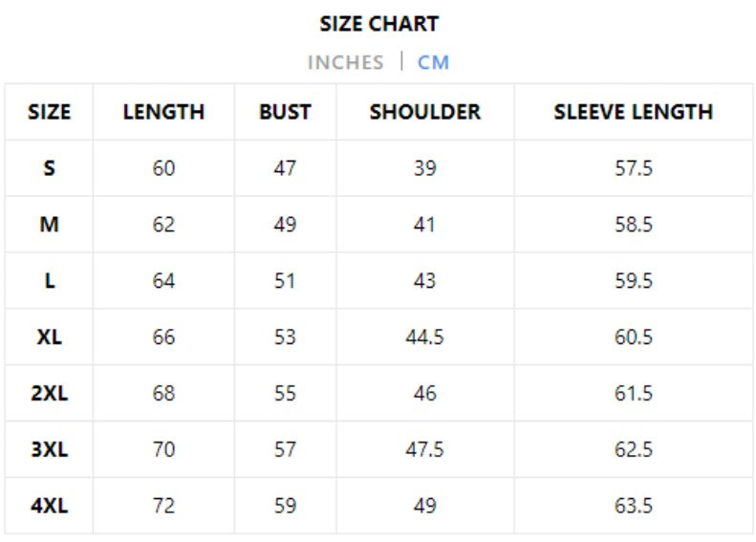
Task: Select the CM unit tab
Action: 433,62
